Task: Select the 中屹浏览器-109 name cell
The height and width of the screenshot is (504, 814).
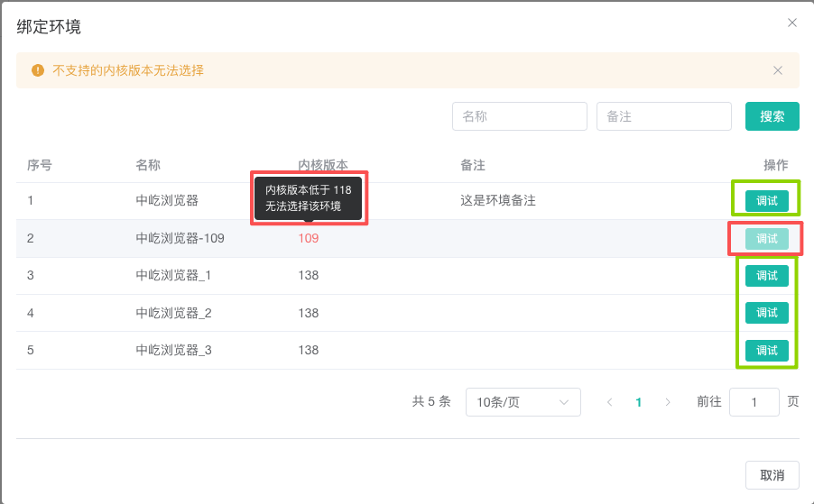Action: (180, 239)
